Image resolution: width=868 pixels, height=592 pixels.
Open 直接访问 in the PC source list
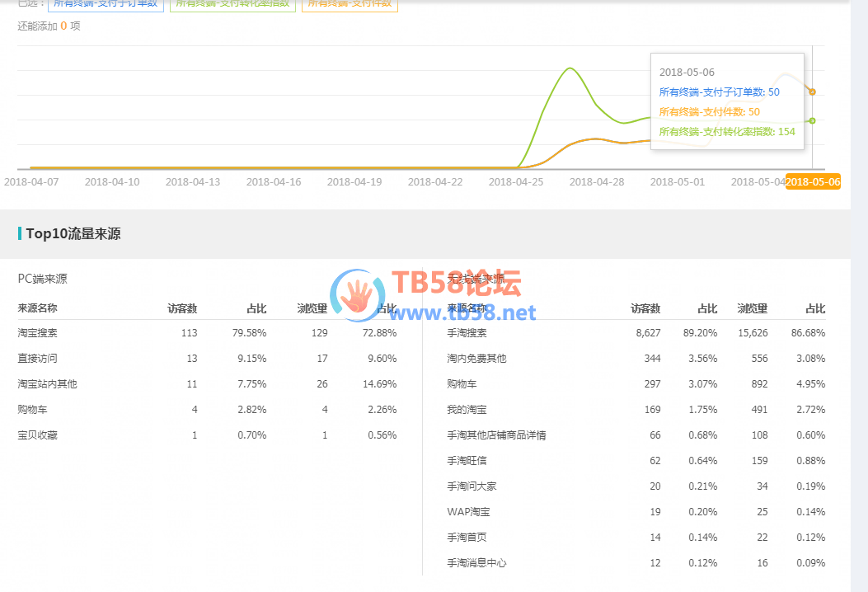[37, 359]
